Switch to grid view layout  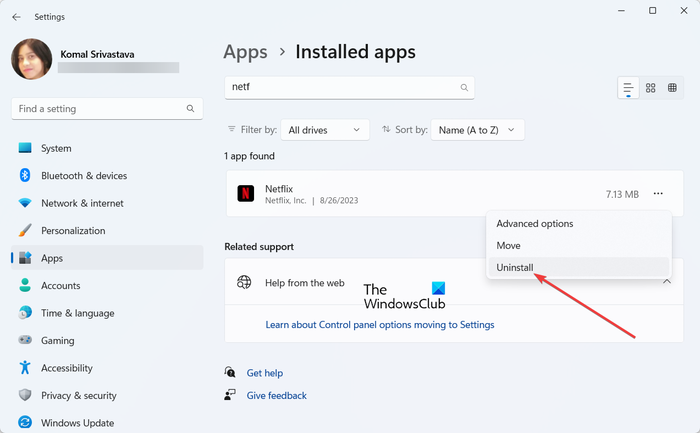click(x=651, y=88)
